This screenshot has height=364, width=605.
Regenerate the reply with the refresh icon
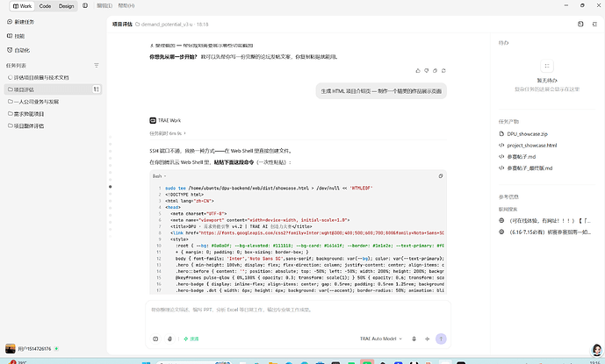[x=443, y=70]
